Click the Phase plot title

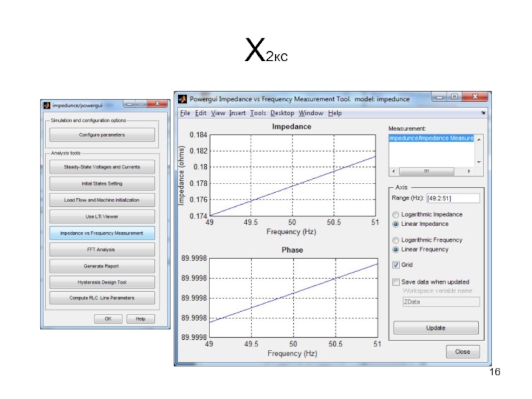[293, 250]
